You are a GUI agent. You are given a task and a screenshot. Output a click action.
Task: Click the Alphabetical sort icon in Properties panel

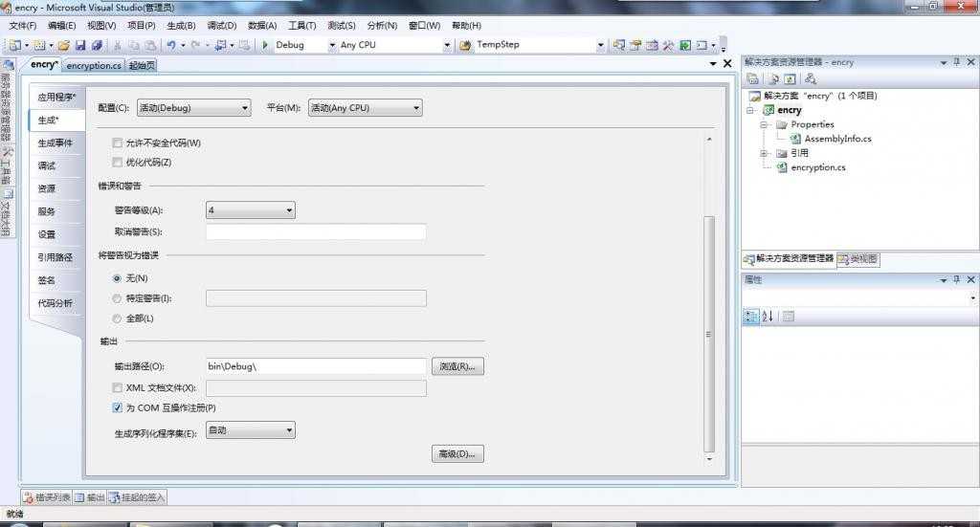pos(768,316)
